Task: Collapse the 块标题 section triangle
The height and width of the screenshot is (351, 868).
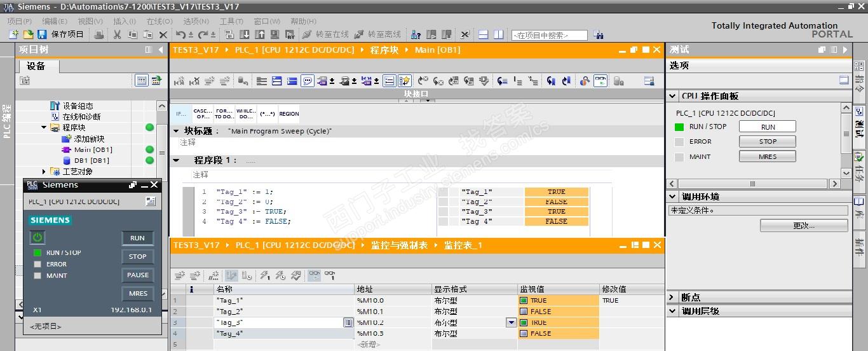Action: [176, 131]
